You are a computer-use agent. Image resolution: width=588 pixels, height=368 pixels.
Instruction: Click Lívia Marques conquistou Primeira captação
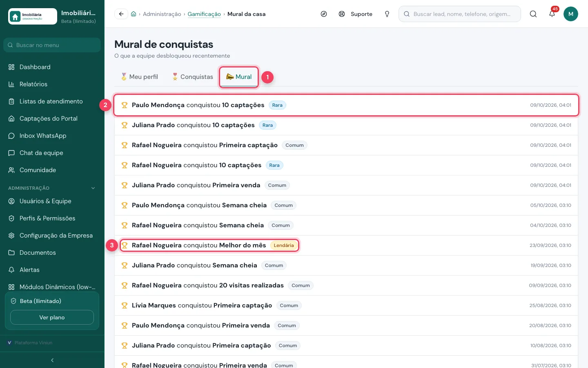(x=346, y=305)
